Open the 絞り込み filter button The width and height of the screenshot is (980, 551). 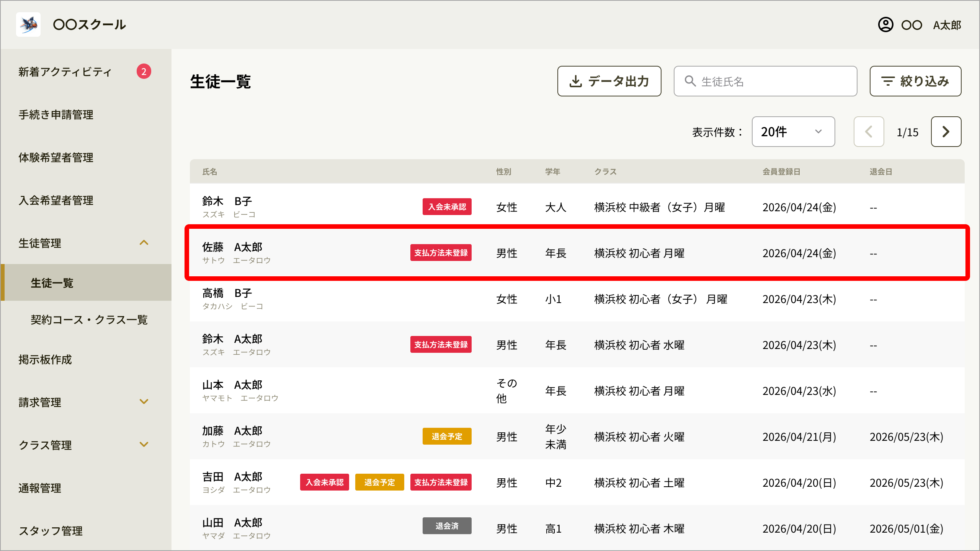pyautogui.click(x=915, y=81)
